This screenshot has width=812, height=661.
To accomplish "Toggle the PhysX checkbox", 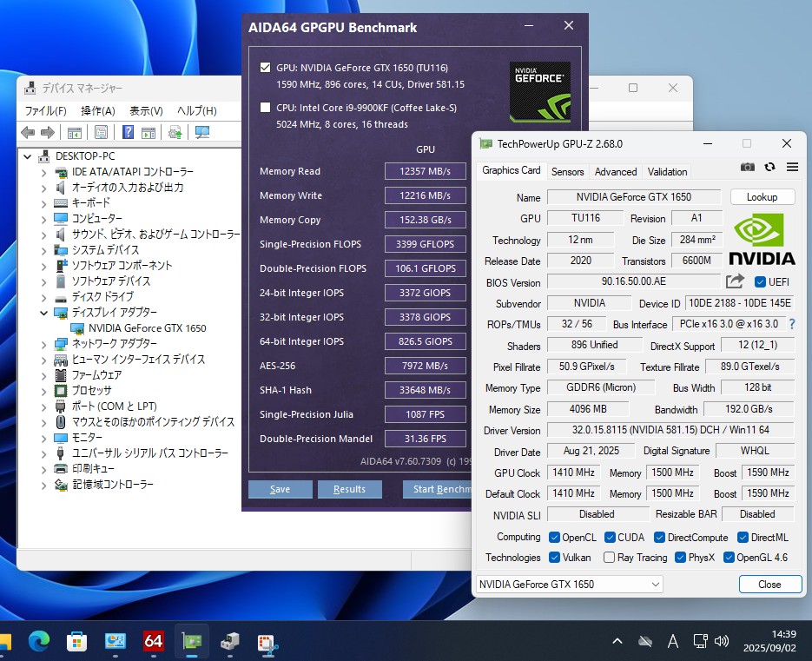I will pyautogui.click(x=680, y=558).
